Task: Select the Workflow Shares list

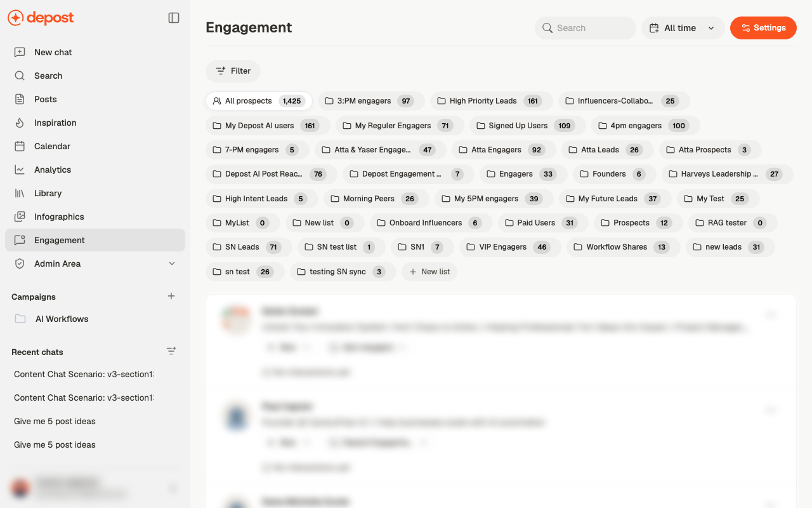Action: coord(624,247)
